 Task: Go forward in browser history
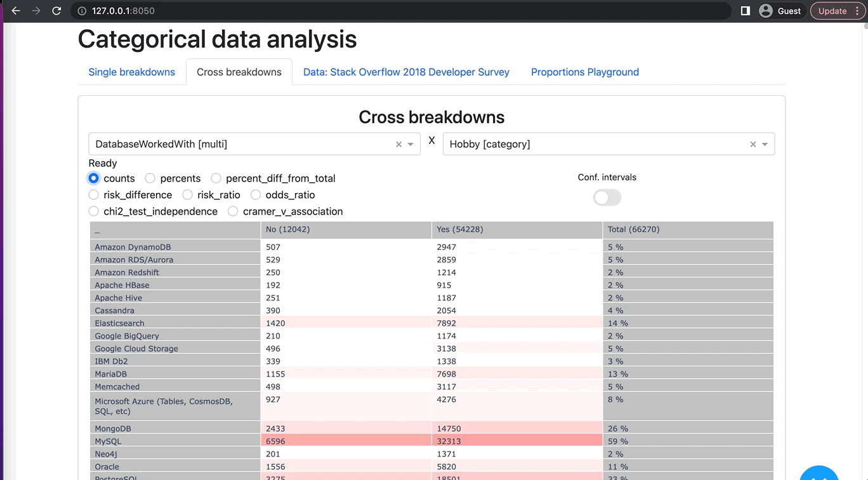(36, 11)
